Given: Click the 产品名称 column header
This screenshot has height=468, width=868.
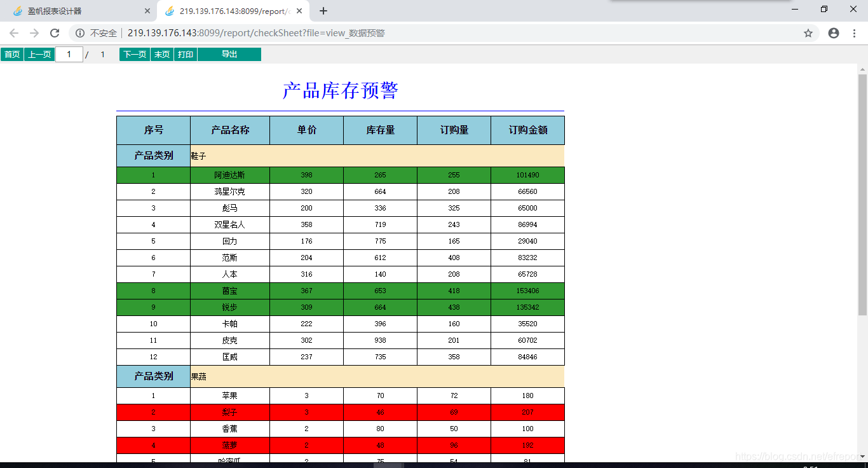Looking at the screenshot, I should click(x=230, y=130).
